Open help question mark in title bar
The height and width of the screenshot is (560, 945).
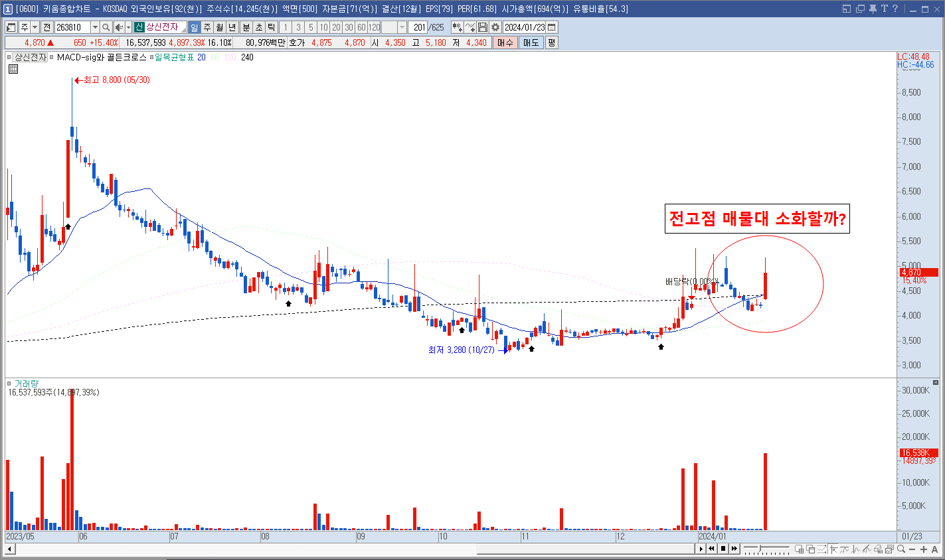895,9
